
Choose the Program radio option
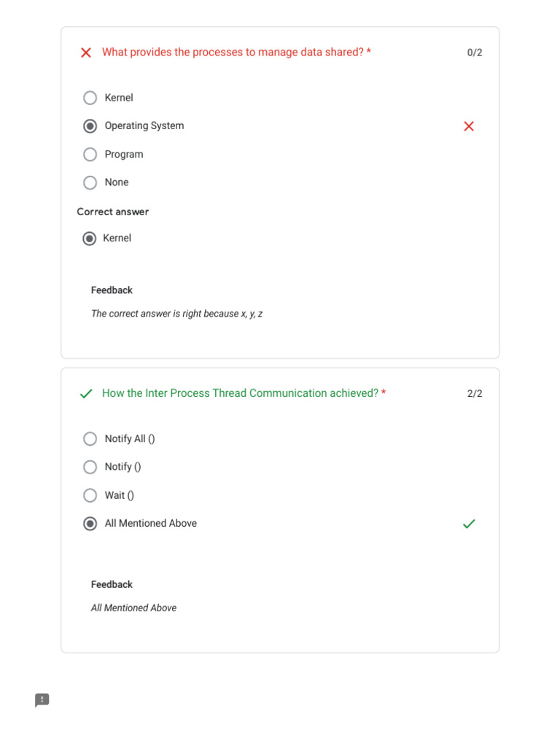(90, 155)
